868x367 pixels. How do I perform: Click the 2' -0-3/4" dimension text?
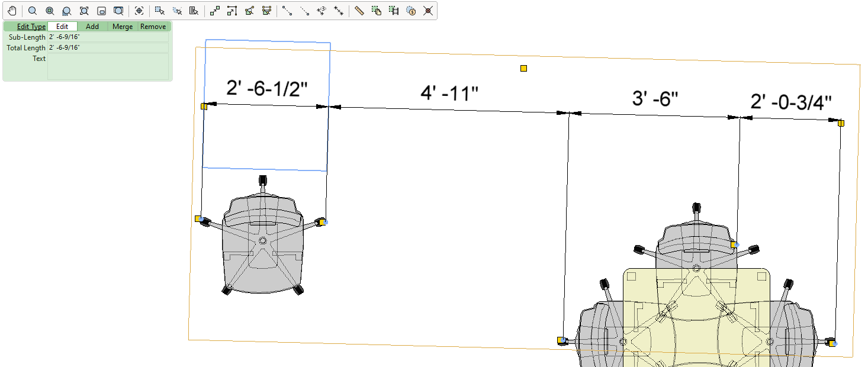pos(791,102)
